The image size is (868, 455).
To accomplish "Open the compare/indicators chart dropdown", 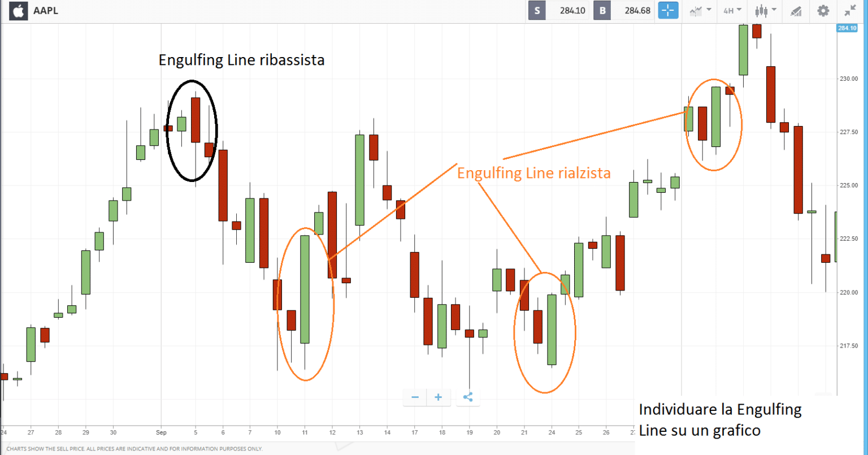I will [700, 10].
